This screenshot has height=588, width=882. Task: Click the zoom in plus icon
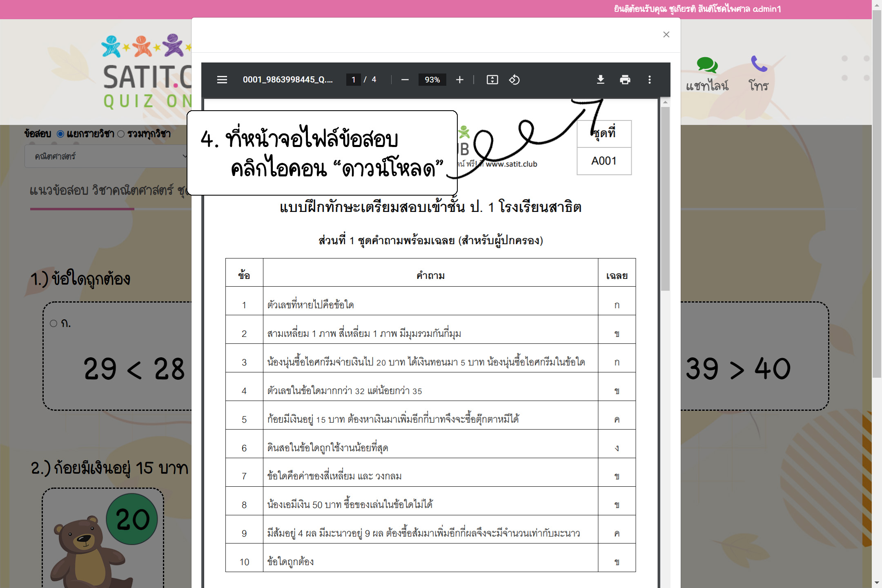[x=460, y=80]
